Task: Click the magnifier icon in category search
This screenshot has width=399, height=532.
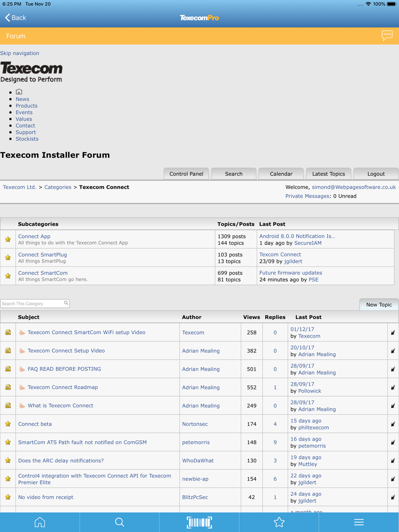Action: [x=66, y=303]
